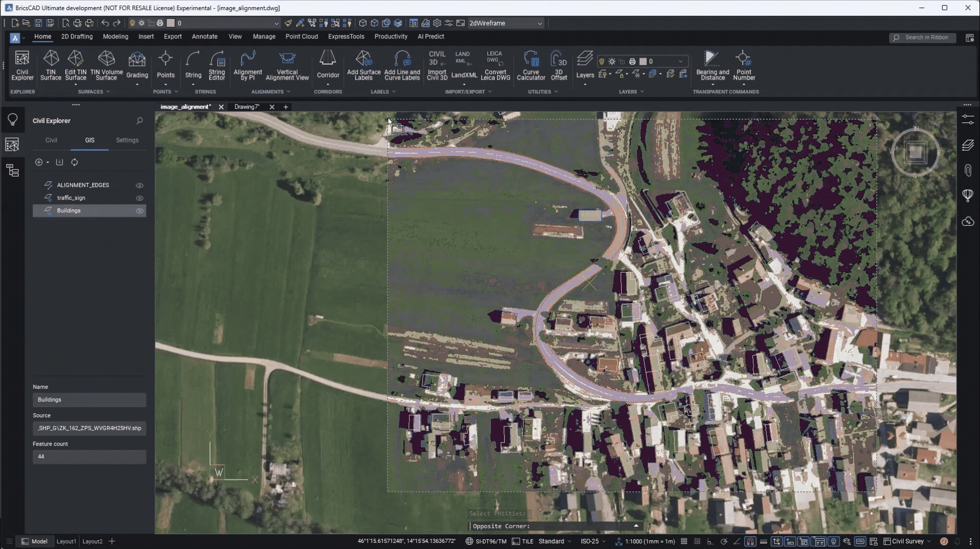Switch to the Layout1 tab
Screen dimensions: 980x549
pyautogui.click(x=66, y=541)
